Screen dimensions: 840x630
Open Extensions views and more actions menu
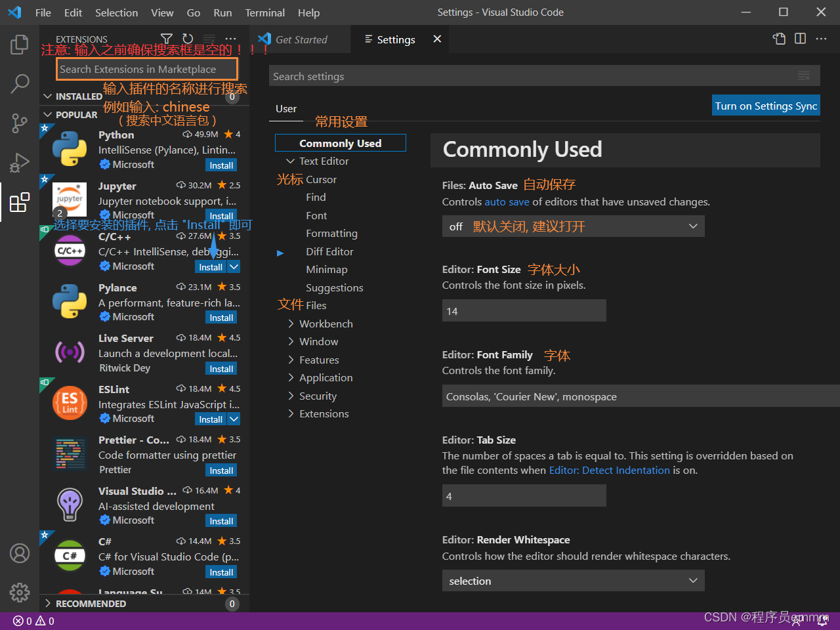click(230, 39)
